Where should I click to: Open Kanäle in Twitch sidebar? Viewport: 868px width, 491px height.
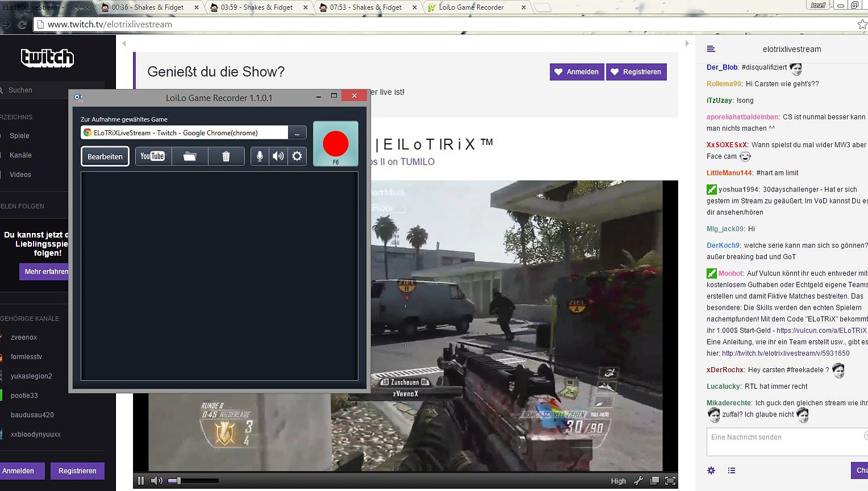20,155
